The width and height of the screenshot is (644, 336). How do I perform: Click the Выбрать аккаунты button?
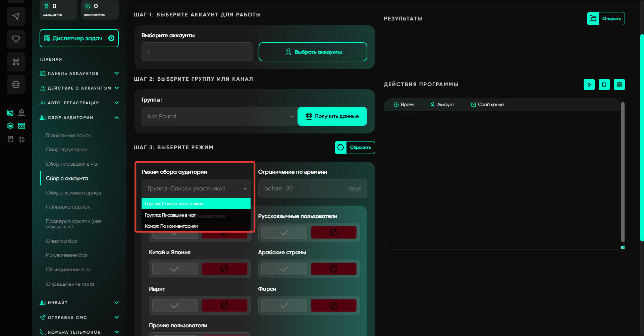tap(313, 52)
